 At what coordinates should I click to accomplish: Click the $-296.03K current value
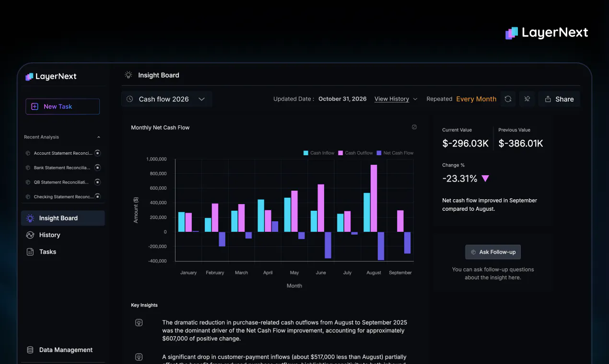466,143
